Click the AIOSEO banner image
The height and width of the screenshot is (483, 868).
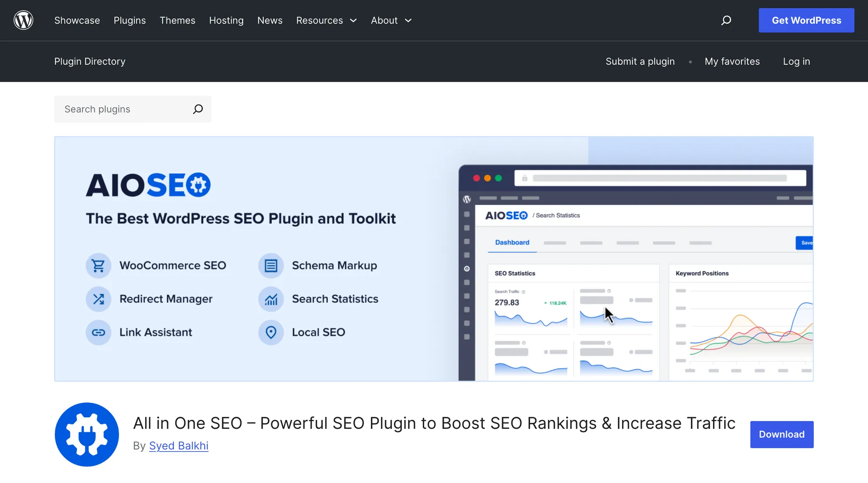click(x=434, y=259)
